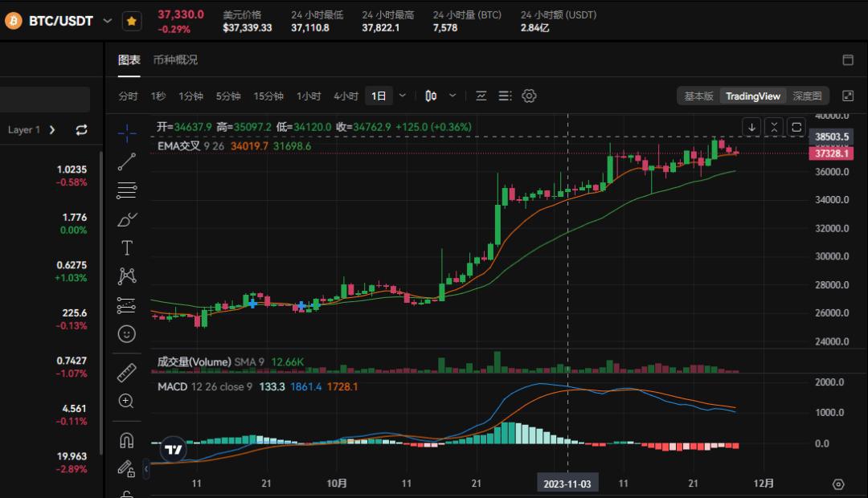868x498 pixels.
Task: Toggle the BTC/USDT favorite star
Action: tap(132, 21)
